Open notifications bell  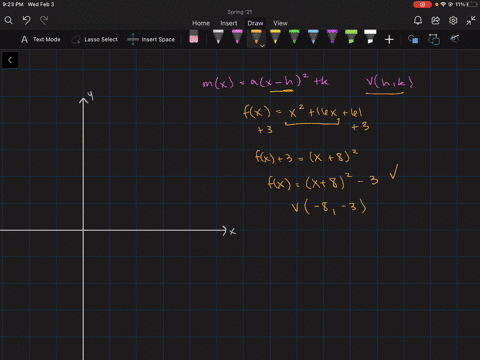[x=418, y=21]
